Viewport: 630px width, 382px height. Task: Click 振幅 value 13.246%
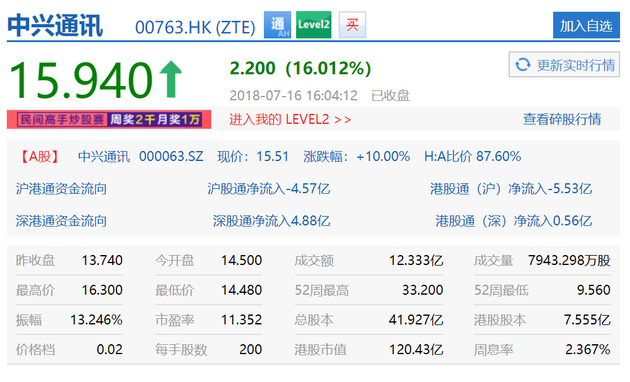96,320
